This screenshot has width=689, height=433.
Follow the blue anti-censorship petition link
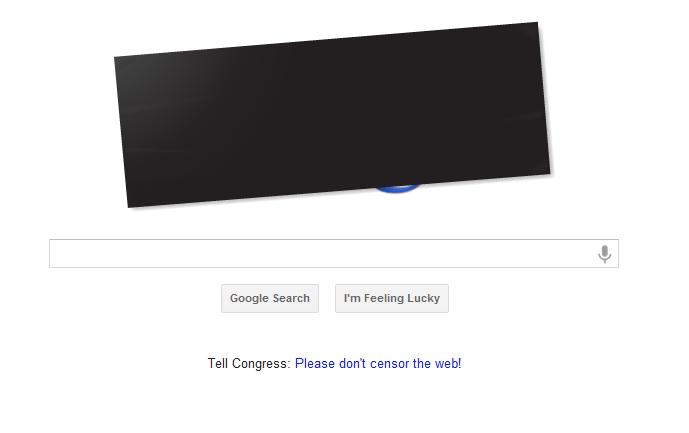(378, 364)
